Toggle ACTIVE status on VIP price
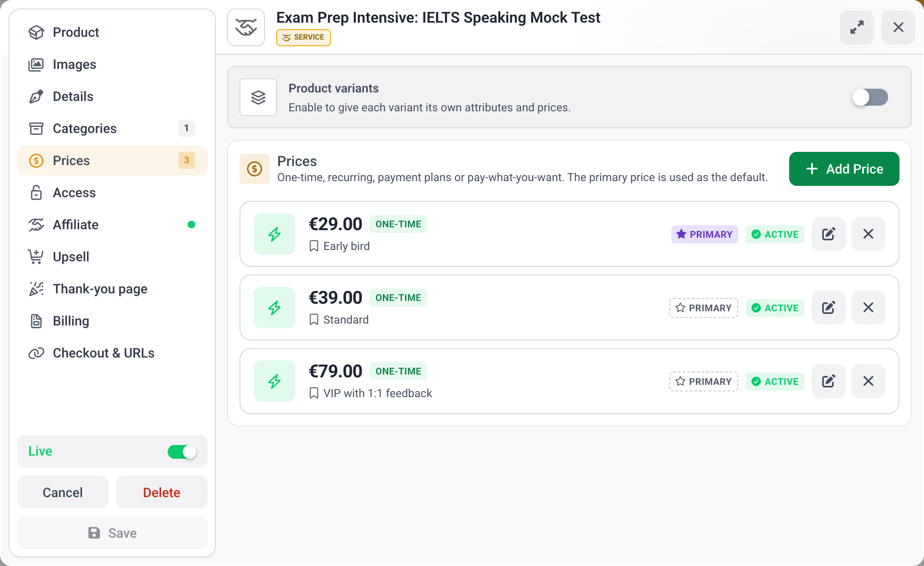Viewport: 924px width, 566px height. pyautogui.click(x=775, y=382)
